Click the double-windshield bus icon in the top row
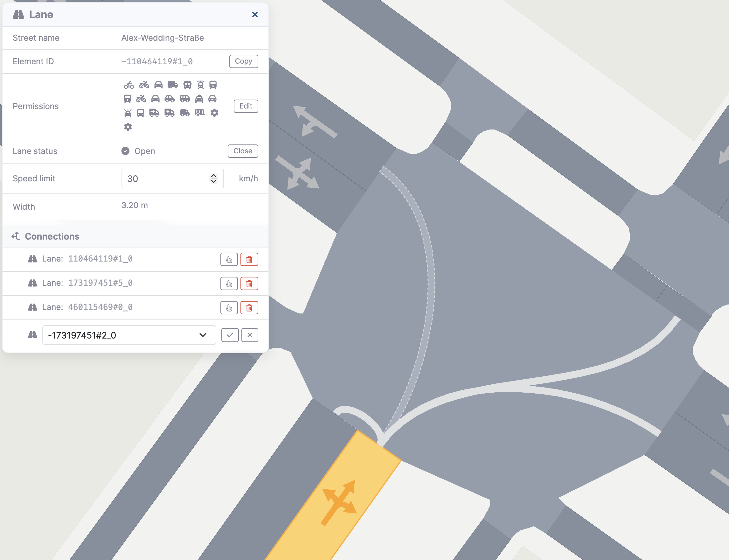The height and width of the screenshot is (560, 729). tap(188, 85)
